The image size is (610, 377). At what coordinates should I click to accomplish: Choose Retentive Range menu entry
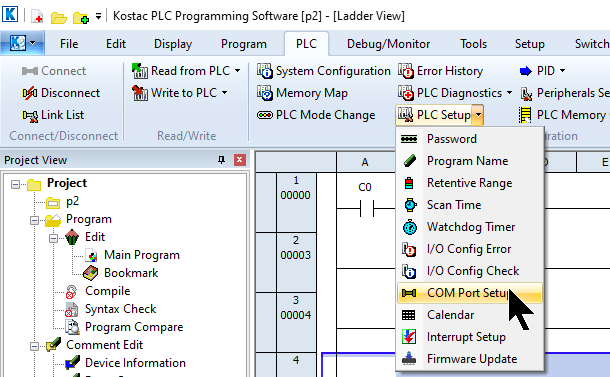[469, 183]
